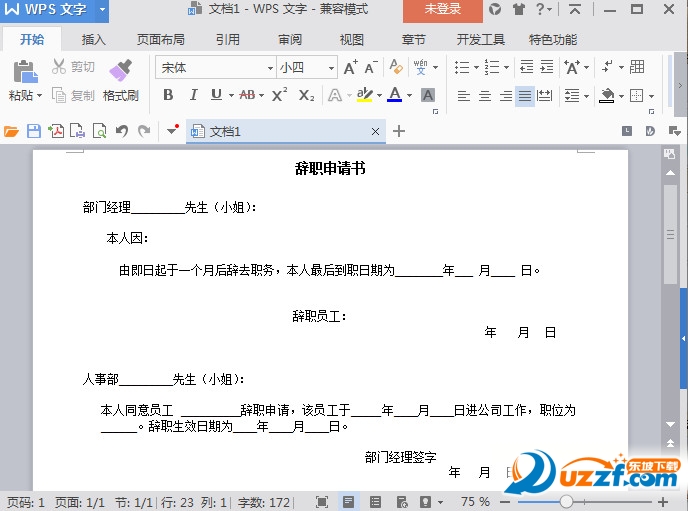Add new document tab with plus
This screenshot has height=511, width=688.
tap(399, 131)
